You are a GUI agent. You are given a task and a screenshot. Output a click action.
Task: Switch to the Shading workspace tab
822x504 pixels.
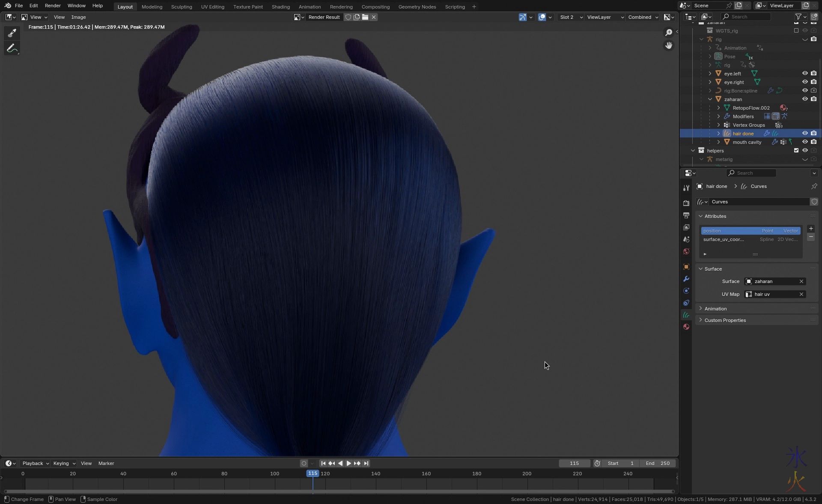pos(280,7)
